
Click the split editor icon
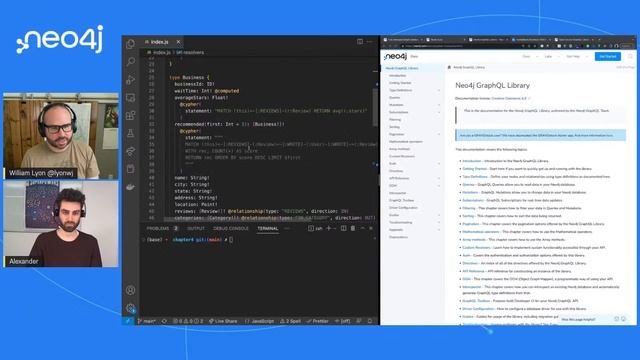point(360,42)
